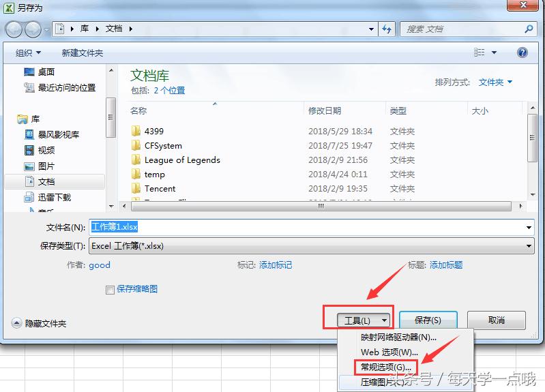This screenshot has height=392, width=545.
Task: Open the 工具(L) dropdown button
Action: [364, 320]
